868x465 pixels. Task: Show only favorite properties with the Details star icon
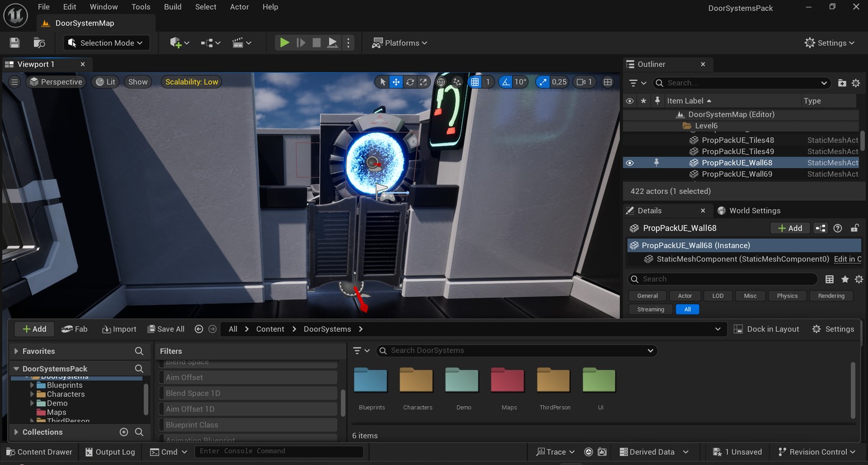(845, 279)
